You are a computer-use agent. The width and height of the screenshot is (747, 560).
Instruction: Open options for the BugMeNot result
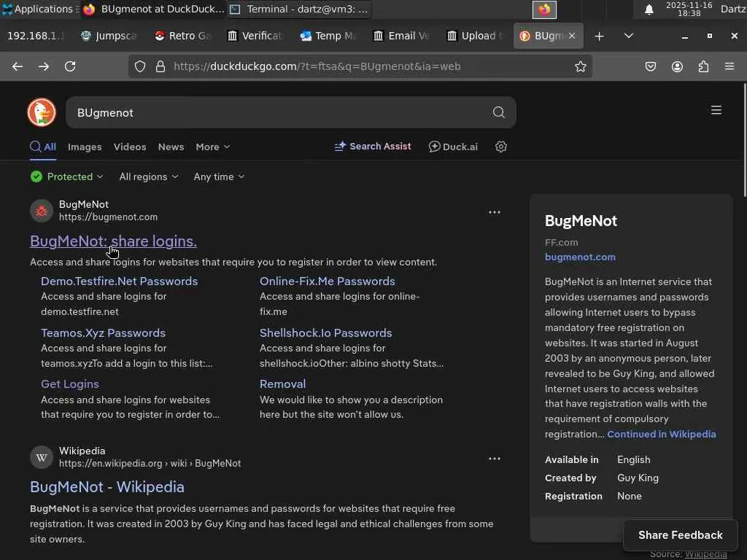(495, 212)
